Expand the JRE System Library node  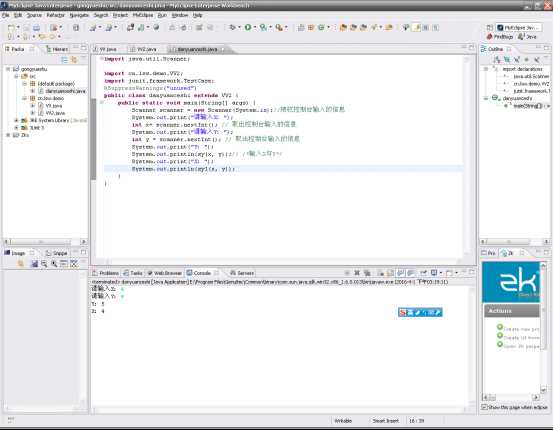[x=16, y=120]
